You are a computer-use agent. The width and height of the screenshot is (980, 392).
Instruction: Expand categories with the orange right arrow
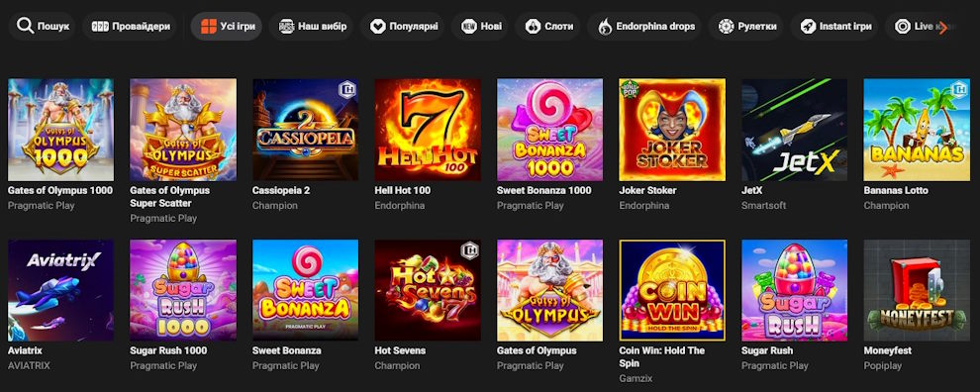[943, 27]
